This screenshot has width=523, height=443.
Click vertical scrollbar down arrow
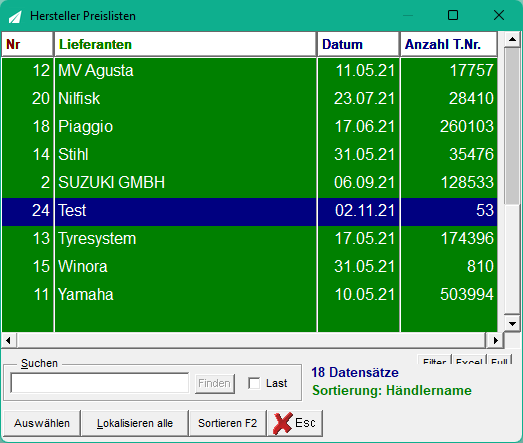click(x=512, y=323)
